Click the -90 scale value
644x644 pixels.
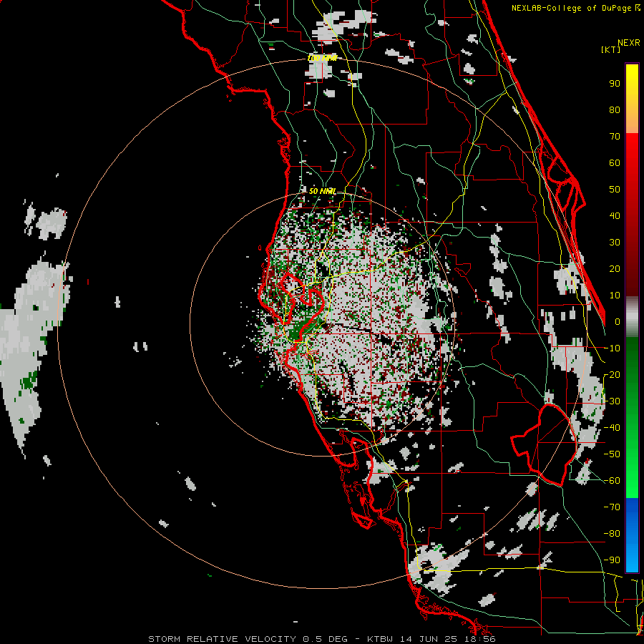tap(612, 560)
